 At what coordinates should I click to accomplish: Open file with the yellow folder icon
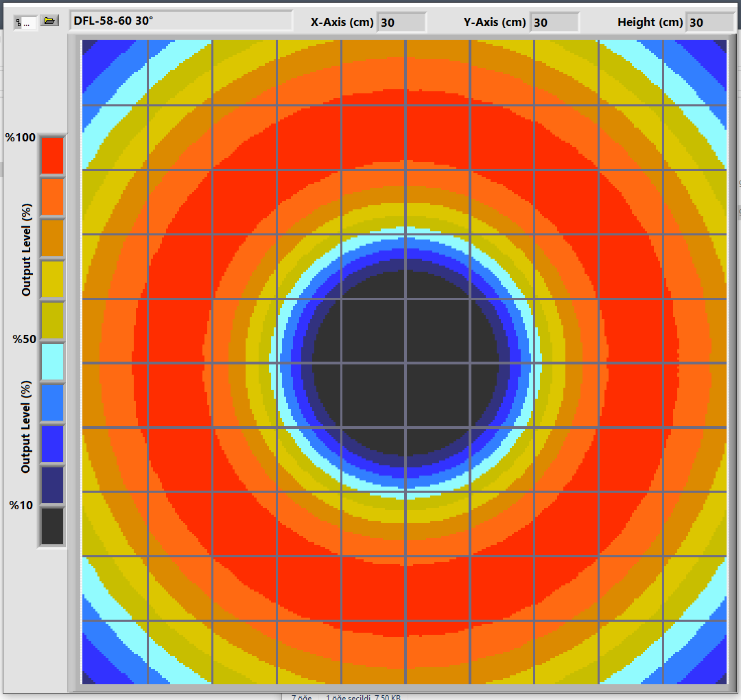coord(49,21)
